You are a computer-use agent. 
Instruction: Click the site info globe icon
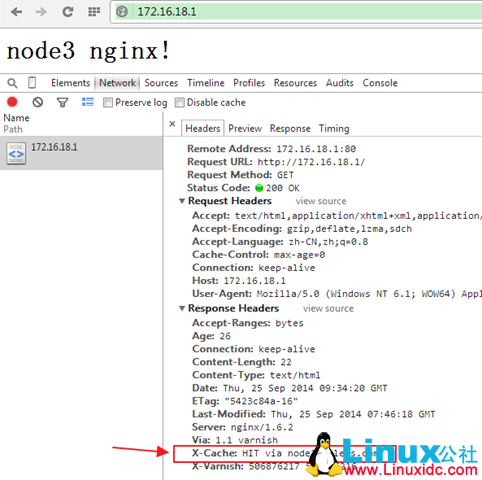point(122,12)
